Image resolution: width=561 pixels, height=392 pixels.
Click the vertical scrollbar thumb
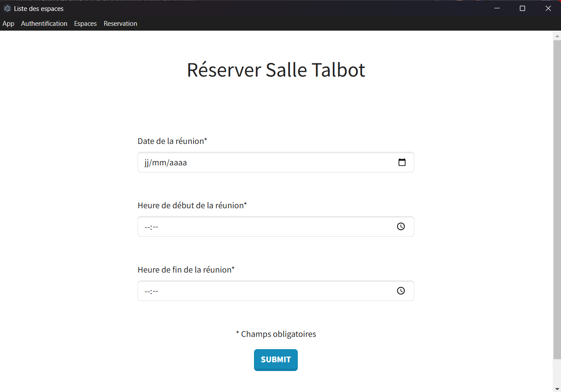(x=557, y=197)
